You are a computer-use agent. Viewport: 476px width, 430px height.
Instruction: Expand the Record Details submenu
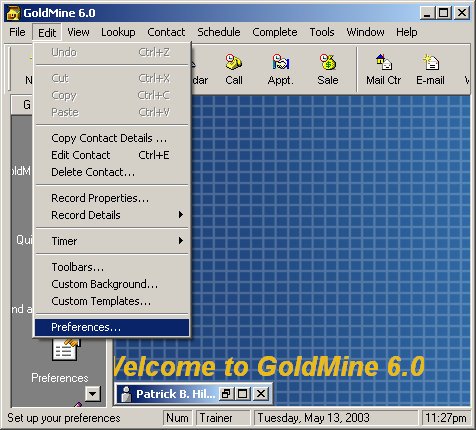coord(112,215)
